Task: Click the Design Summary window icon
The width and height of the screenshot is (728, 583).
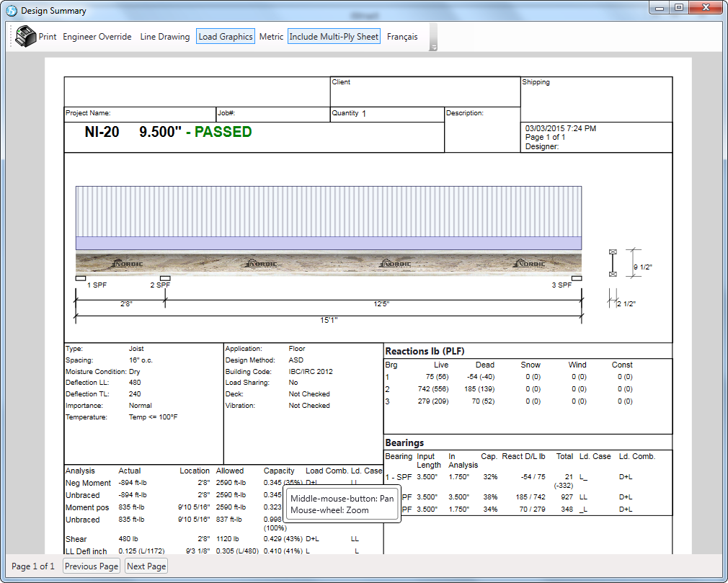Action: [11, 10]
